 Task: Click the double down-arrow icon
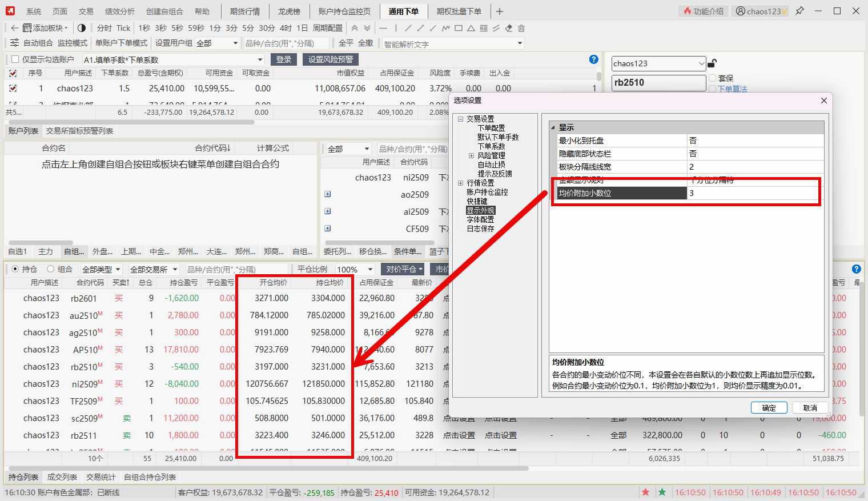tap(367, 28)
